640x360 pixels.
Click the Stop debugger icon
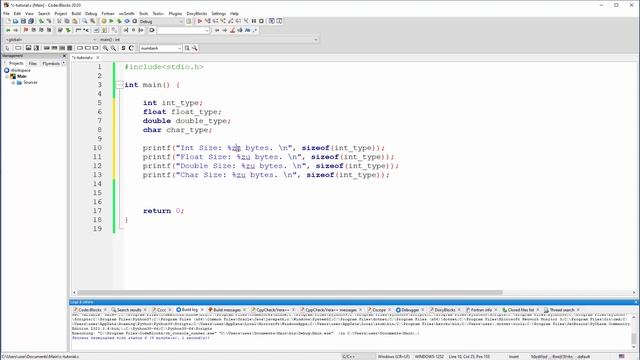pyautogui.click(x=262, y=21)
